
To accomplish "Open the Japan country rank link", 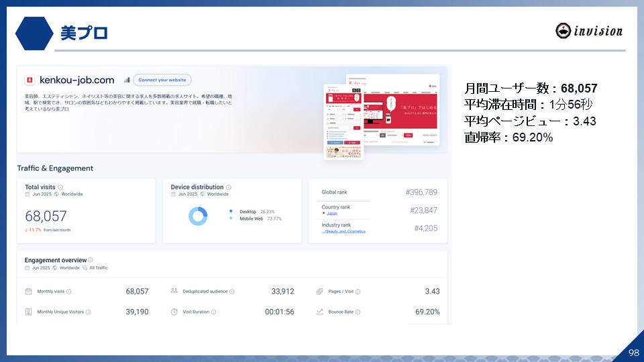I will pos(332,213).
